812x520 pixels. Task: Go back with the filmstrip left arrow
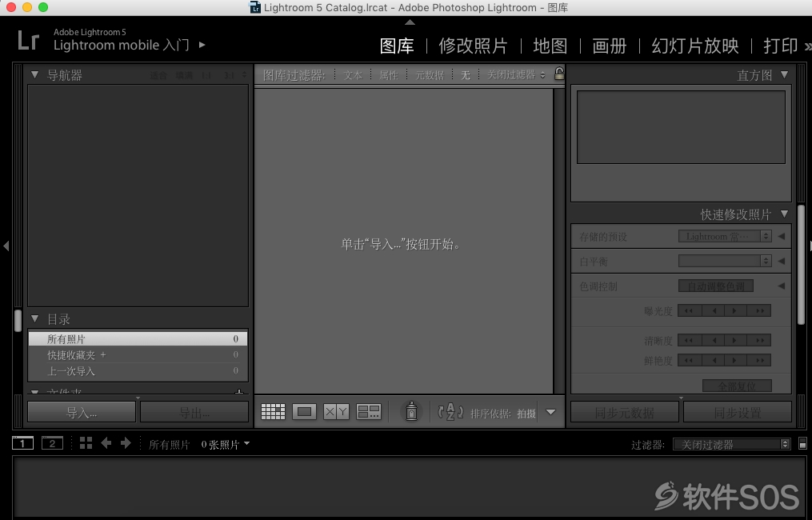(x=106, y=443)
